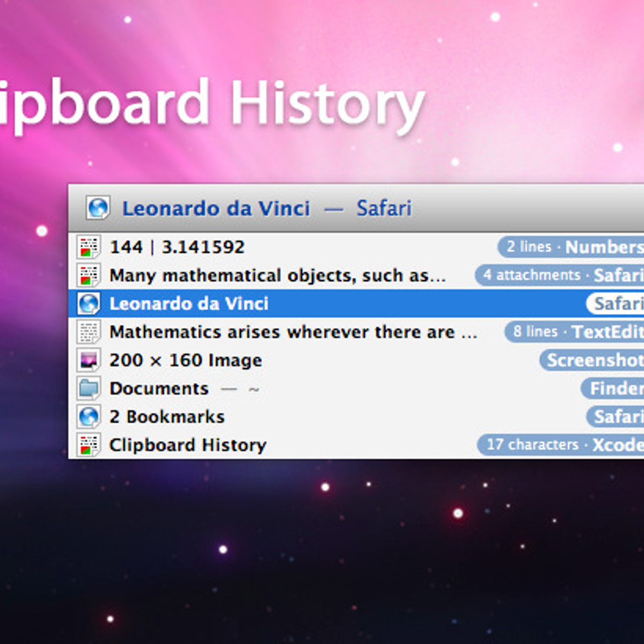The image size is (644, 644).
Task: Click the rich text icon beside 144 | 3.141592
Action: pos(89,247)
